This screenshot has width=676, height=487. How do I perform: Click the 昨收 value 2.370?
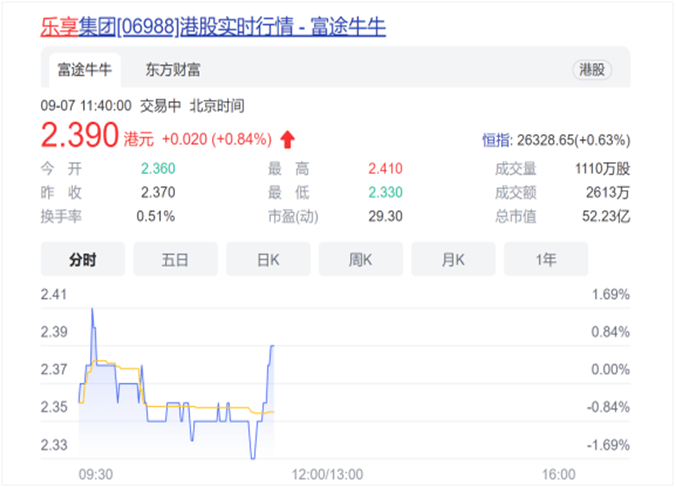click(158, 192)
